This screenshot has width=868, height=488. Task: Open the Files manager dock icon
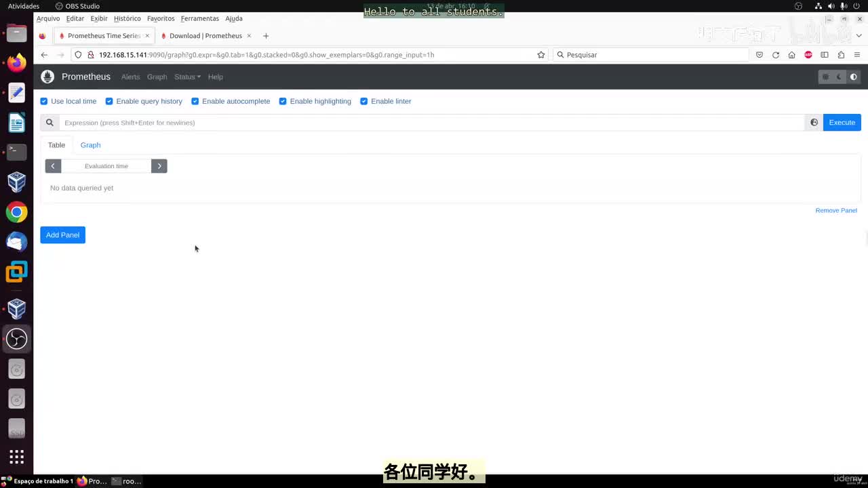[16, 33]
